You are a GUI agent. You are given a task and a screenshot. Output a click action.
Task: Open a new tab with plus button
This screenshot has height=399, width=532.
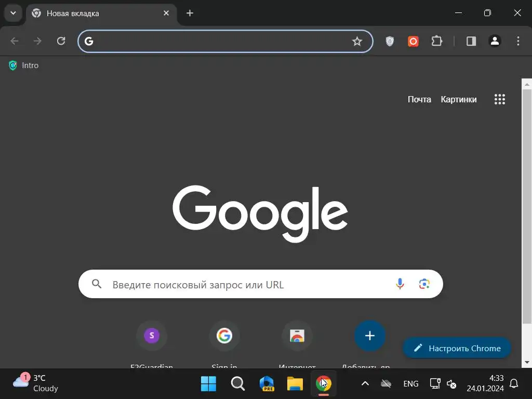point(190,13)
